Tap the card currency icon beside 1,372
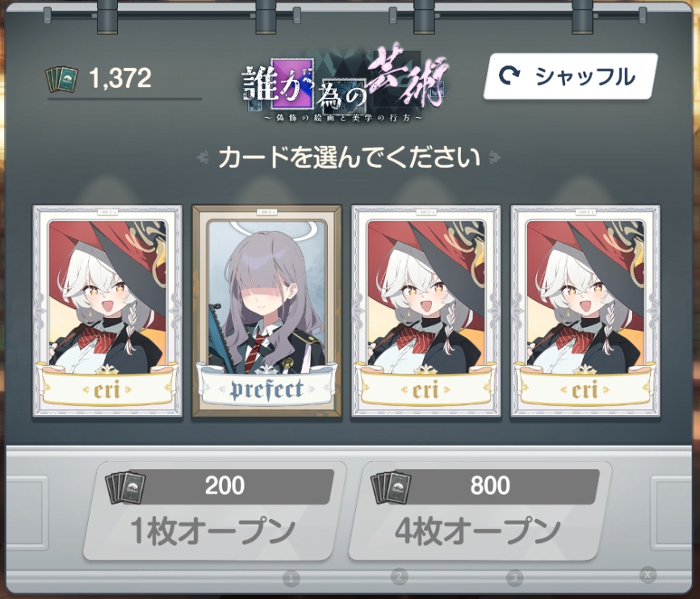The width and height of the screenshot is (700, 599). pyautogui.click(x=61, y=79)
